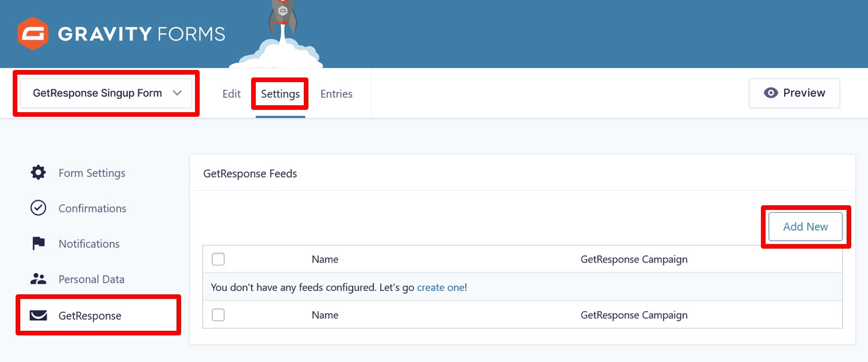Viewport: 868px width, 362px height.
Task: Click the Confirmations checkmark circle icon
Action: (x=38, y=208)
